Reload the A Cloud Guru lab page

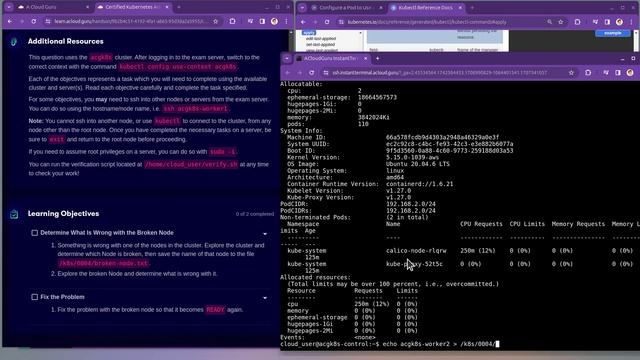(x=33, y=21)
